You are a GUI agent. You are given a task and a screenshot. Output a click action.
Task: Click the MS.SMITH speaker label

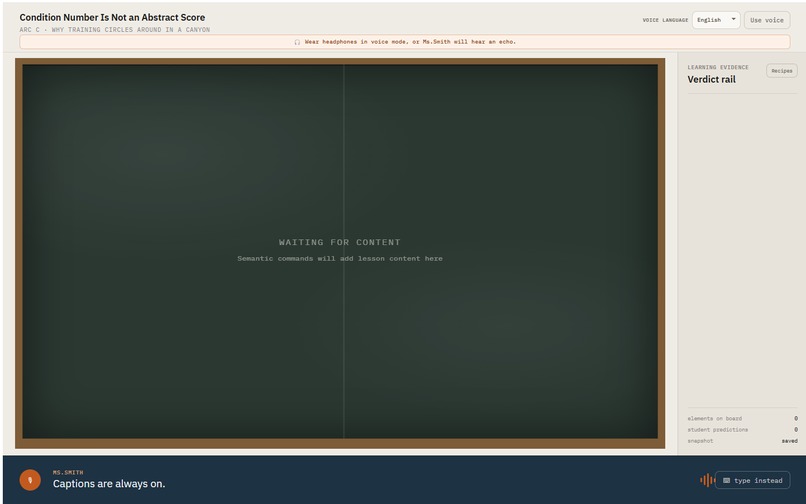[x=68, y=473]
